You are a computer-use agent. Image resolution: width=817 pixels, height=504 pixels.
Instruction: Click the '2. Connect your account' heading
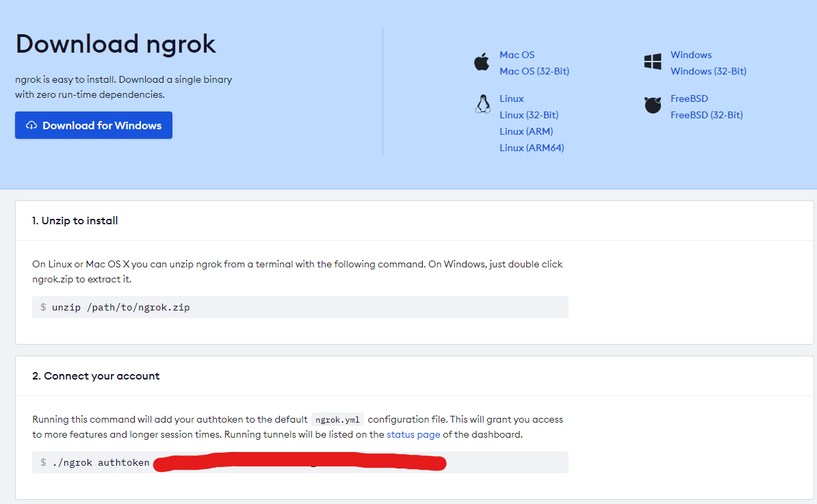(96, 376)
